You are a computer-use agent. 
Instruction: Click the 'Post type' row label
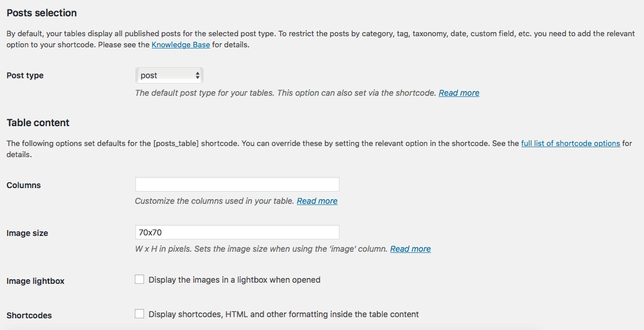[x=25, y=76]
